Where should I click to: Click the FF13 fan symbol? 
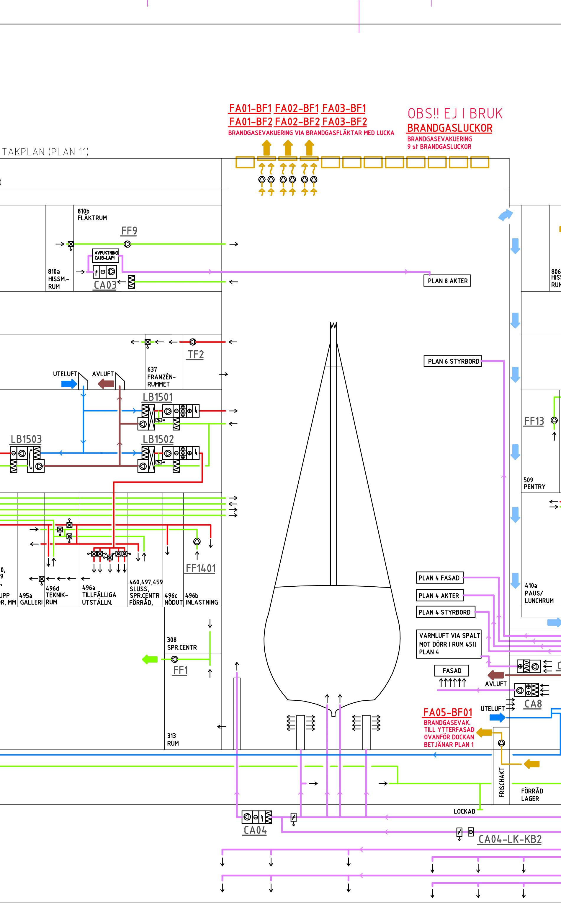(x=554, y=420)
